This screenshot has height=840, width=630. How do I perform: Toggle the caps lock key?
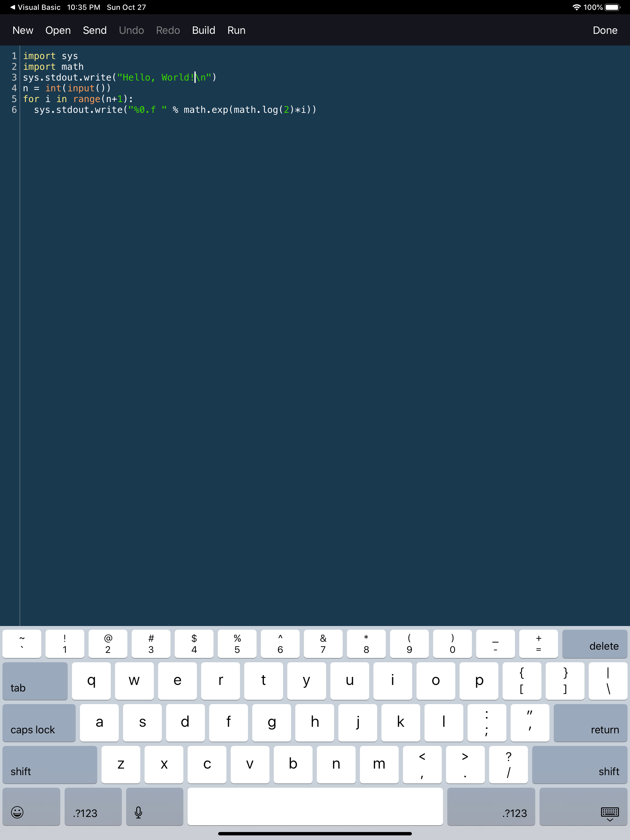click(x=39, y=723)
